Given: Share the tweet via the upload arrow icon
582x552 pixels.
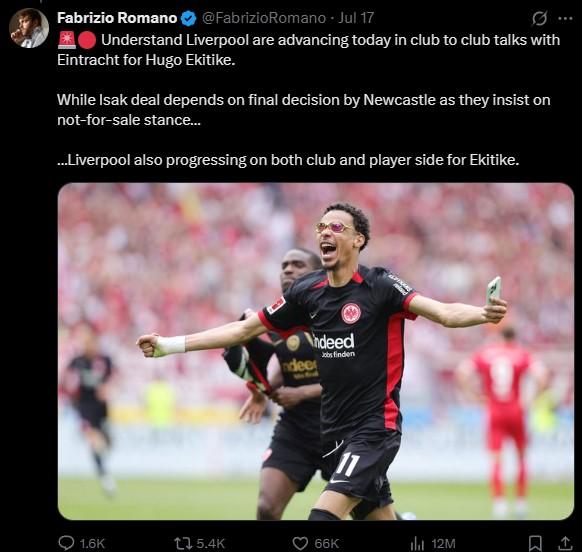Looking at the screenshot, I should tap(565, 543).
